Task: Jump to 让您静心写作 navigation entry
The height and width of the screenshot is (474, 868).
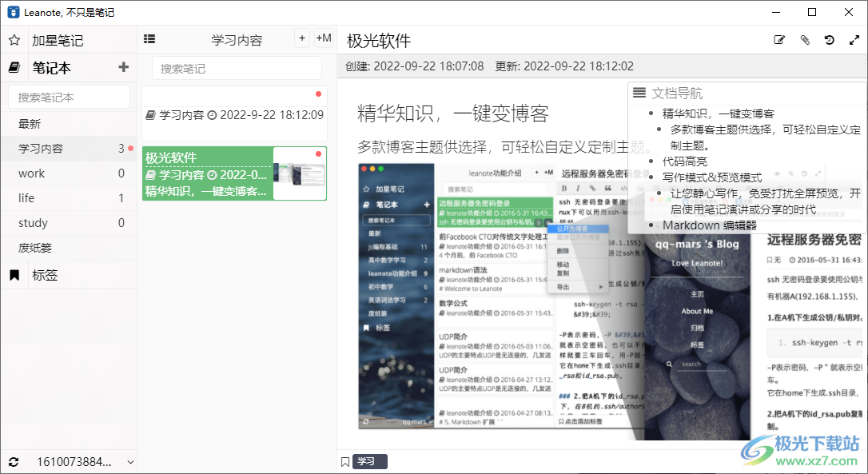Action: pyautogui.click(x=766, y=201)
